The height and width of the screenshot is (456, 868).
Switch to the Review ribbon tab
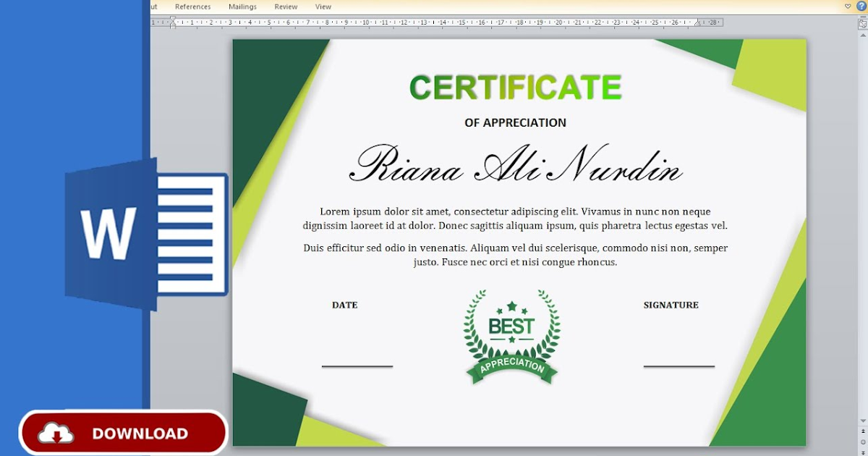286,6
